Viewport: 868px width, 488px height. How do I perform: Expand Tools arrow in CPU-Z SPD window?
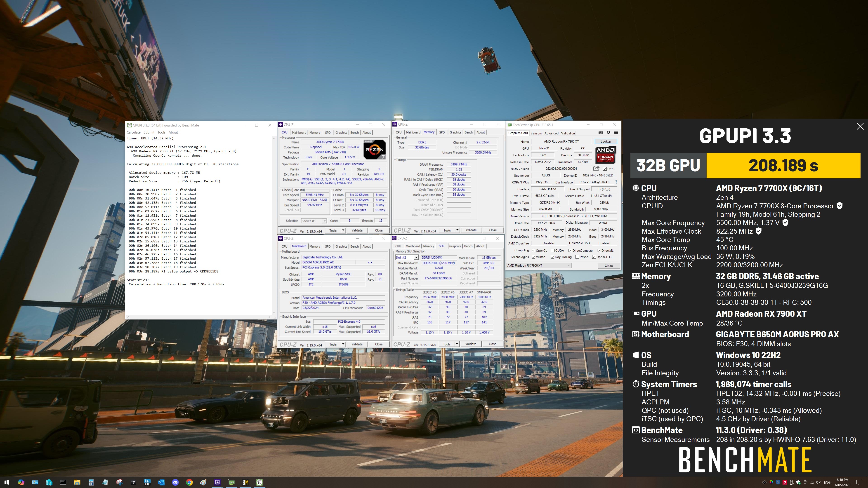(457, 344)
